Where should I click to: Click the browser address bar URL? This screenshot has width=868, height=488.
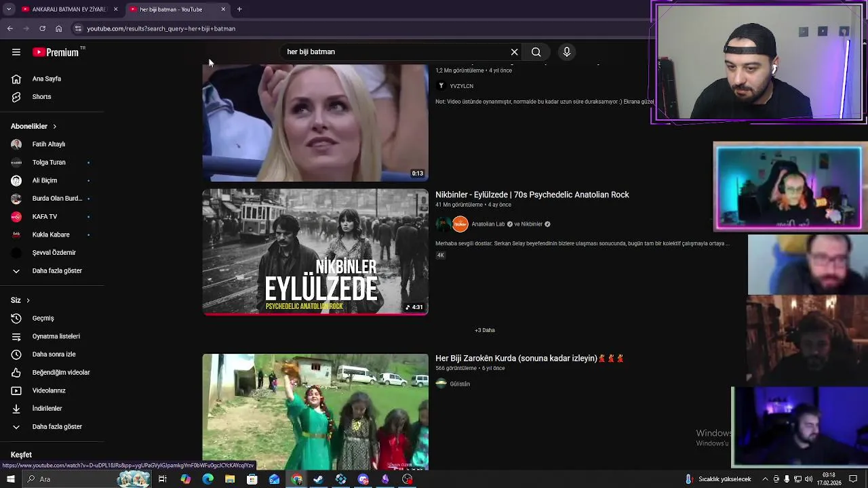pyautogui.click(x=161, y=28)
